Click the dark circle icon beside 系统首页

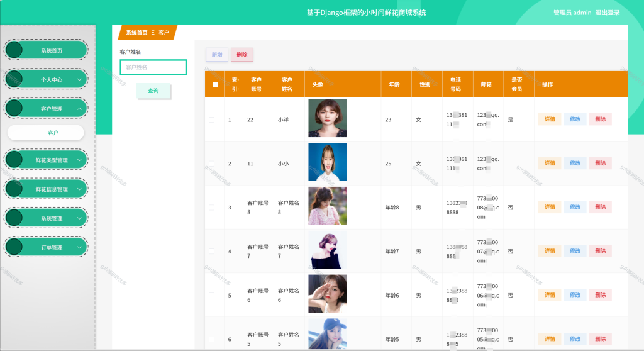pyautogui.click(x=14, y=50)
